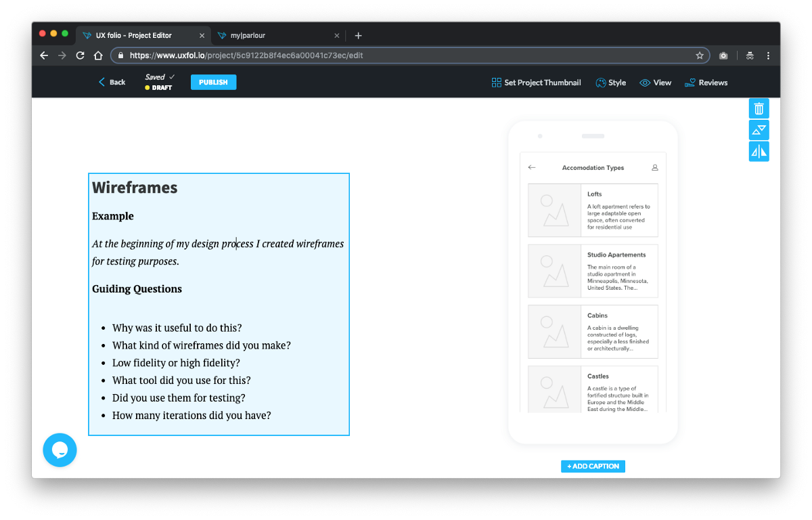Reload the page
Image resolution: width=812 pixels, height=520 pixels.
coord(80,56)
